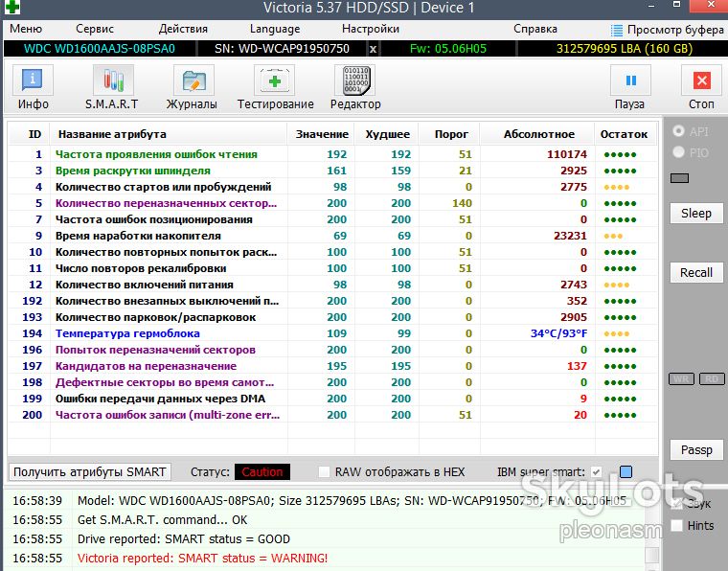This screenshot has height=571, width=728.
Task: Click temperature value 34°C/93°F
Action: point(558,333)
